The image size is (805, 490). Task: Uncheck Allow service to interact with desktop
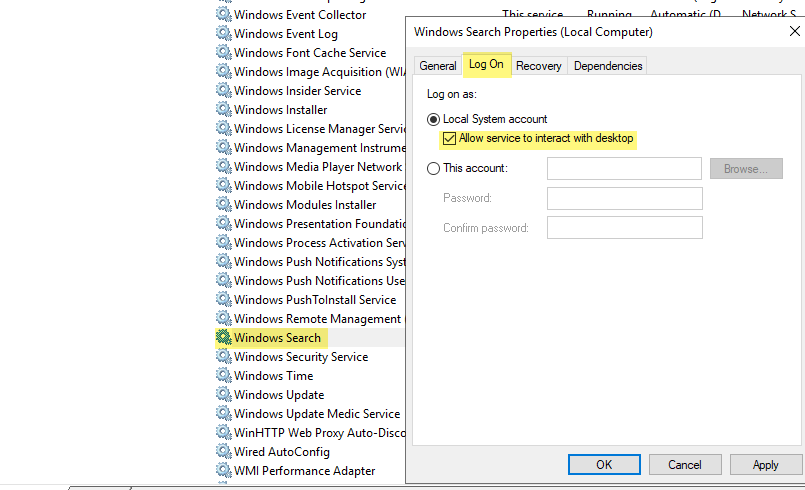click(x=449, y=139)
